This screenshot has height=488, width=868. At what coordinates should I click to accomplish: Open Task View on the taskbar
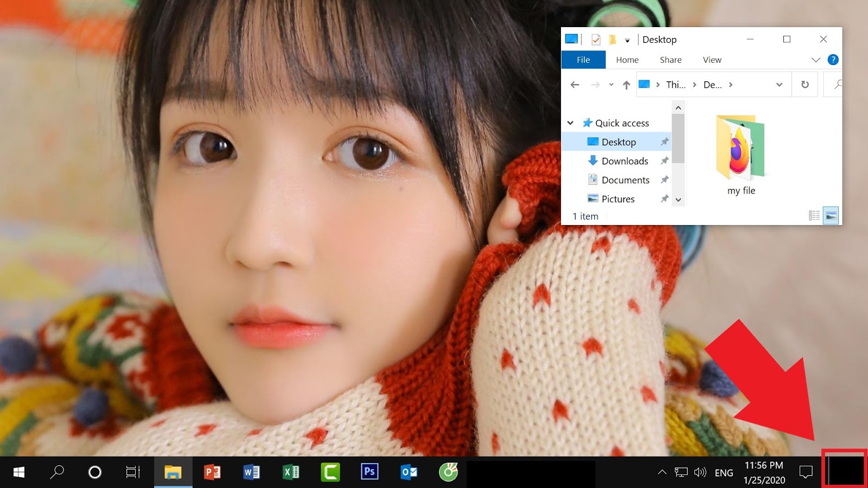(x=133, y=472)
